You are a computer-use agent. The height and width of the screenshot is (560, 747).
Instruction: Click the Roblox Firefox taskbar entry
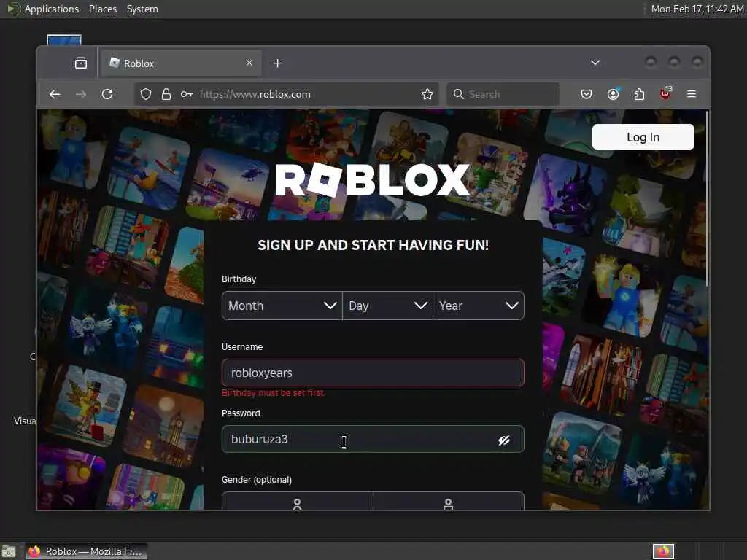(86, 551)
